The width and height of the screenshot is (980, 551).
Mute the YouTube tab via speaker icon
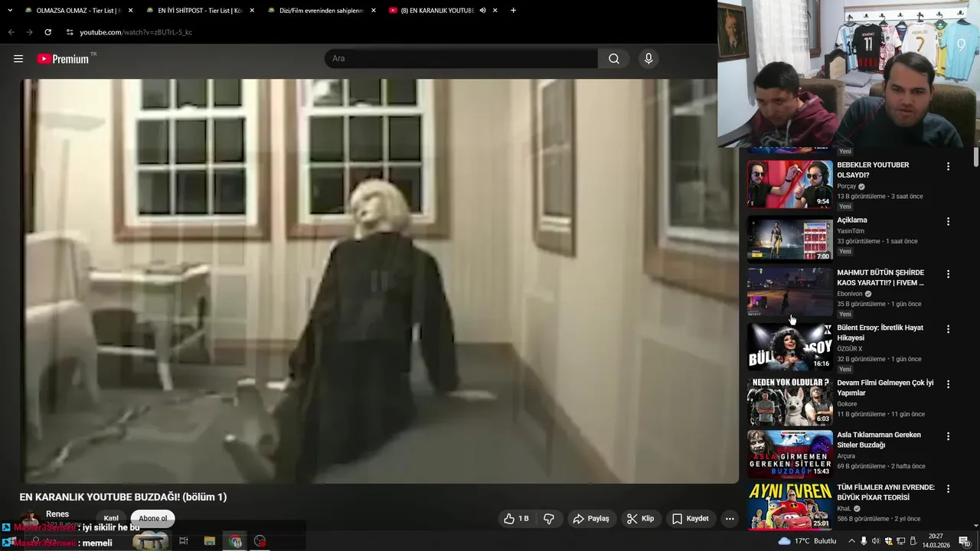pos(482,11)
